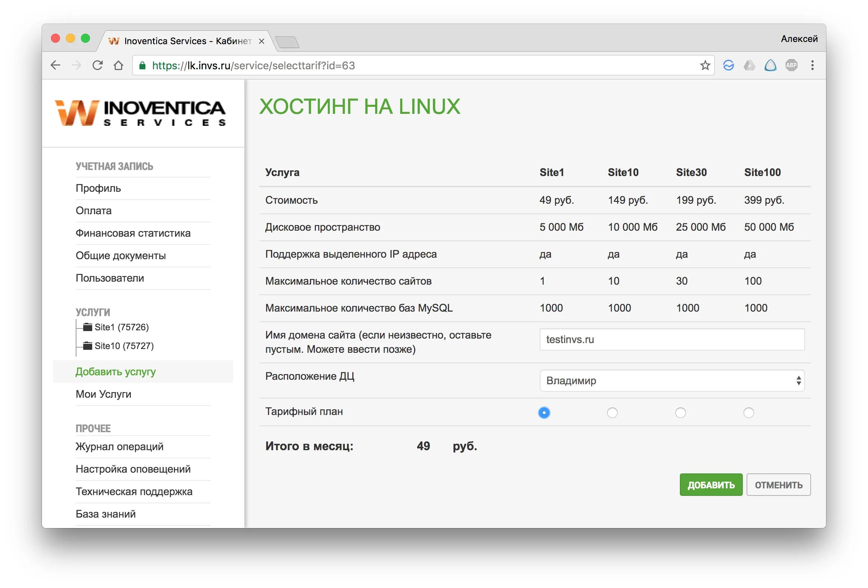868x588 pixels.
Task: Click the folder icon next to Site1 (75726)
Action: pos(88,327)
